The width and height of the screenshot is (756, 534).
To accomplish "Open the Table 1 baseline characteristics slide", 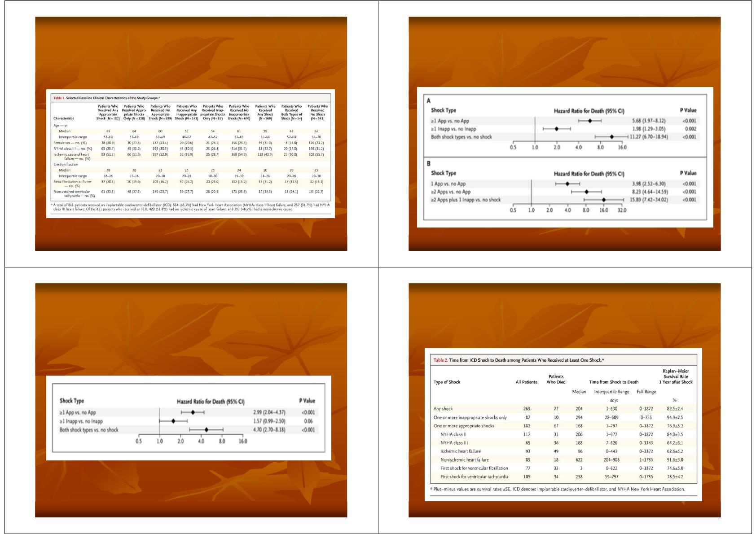I will 191,134.
